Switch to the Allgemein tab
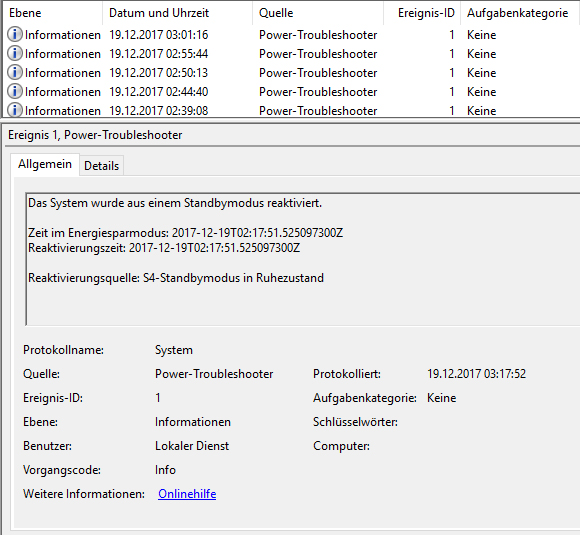Image resolution: width=580 pixels, height=535 pixels. tap(45, 164)
